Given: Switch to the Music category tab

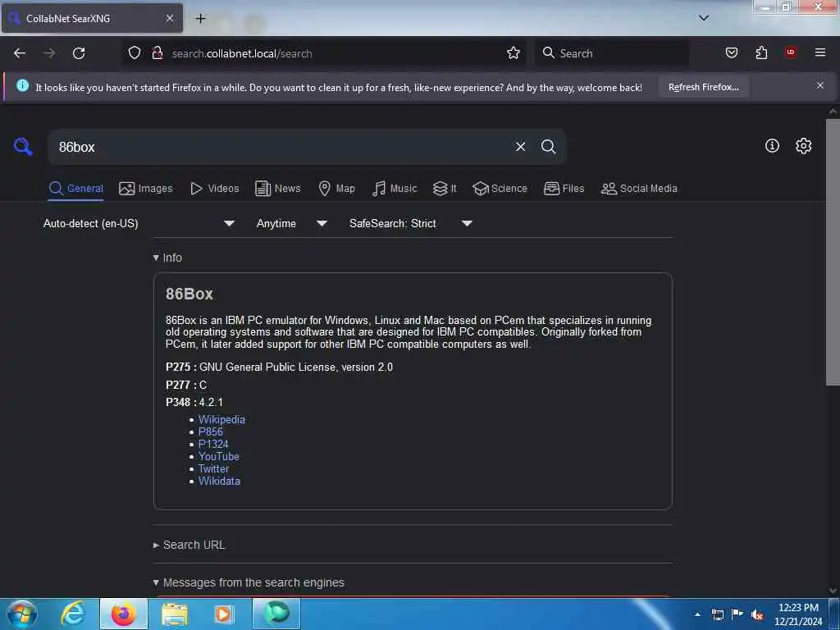Looking at the screenshot, I should 395,189.
